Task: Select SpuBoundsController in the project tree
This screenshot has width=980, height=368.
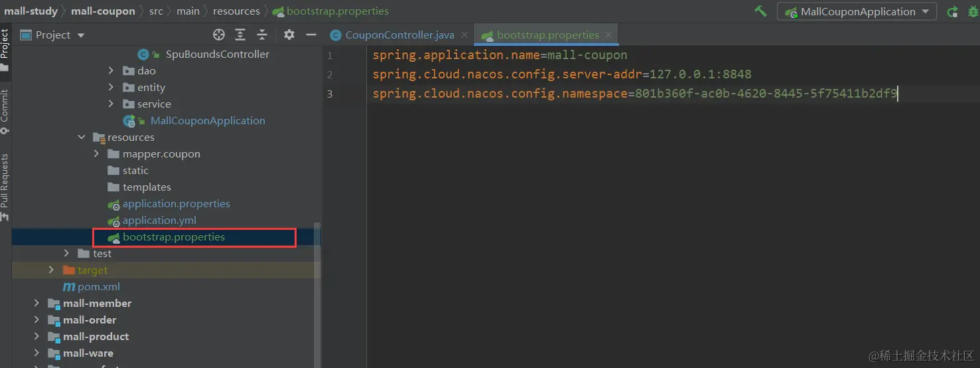Action: [218, 54]
